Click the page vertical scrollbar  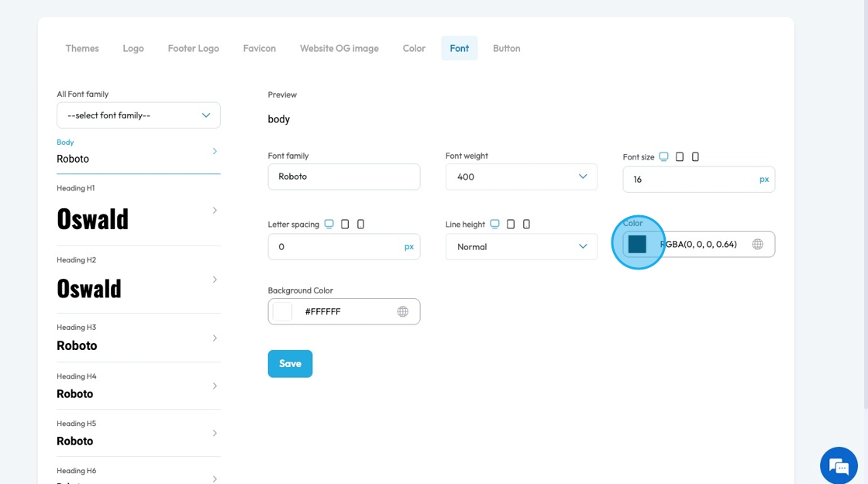tap(866, 204)
